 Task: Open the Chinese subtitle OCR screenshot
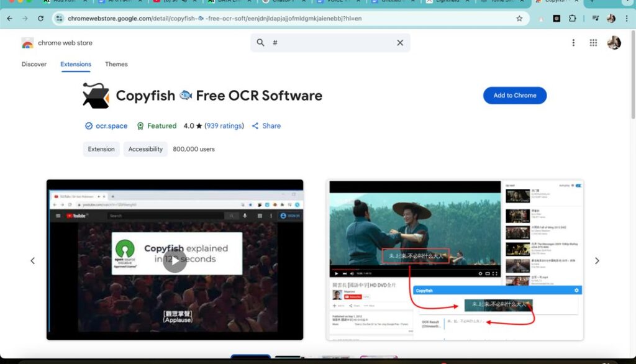[455, 260]
